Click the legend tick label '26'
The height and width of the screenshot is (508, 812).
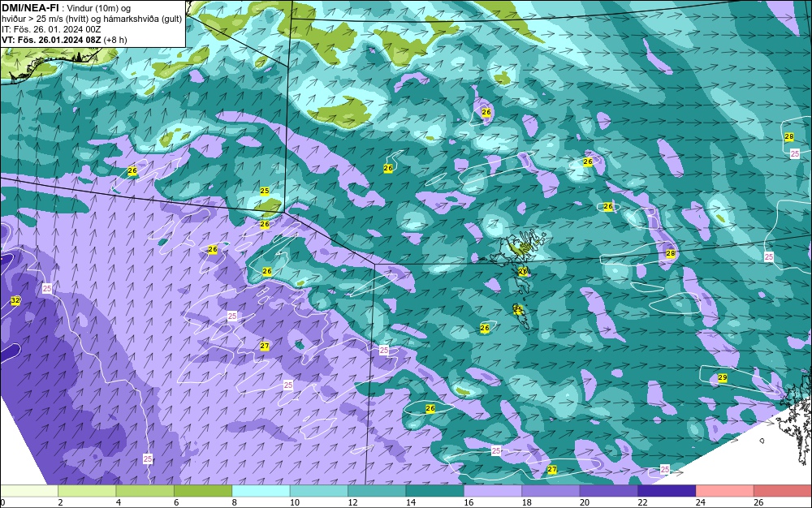point(758,502)
